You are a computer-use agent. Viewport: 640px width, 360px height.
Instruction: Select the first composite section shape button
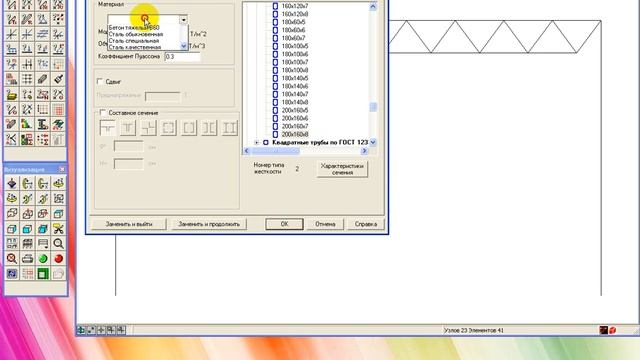coord(107,128)
